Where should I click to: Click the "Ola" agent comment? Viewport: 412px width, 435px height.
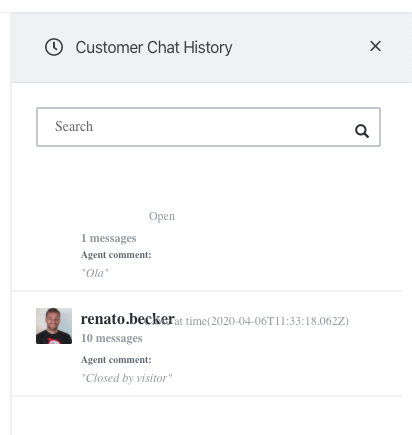(95, 273)
